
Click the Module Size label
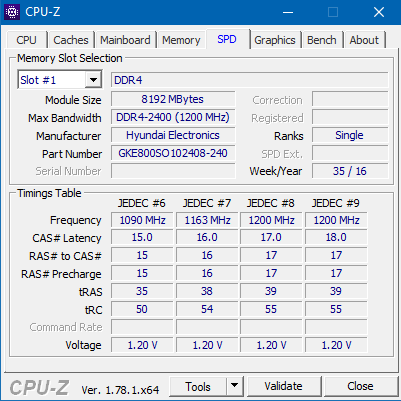pyautogui.click(x=73, y=100)
